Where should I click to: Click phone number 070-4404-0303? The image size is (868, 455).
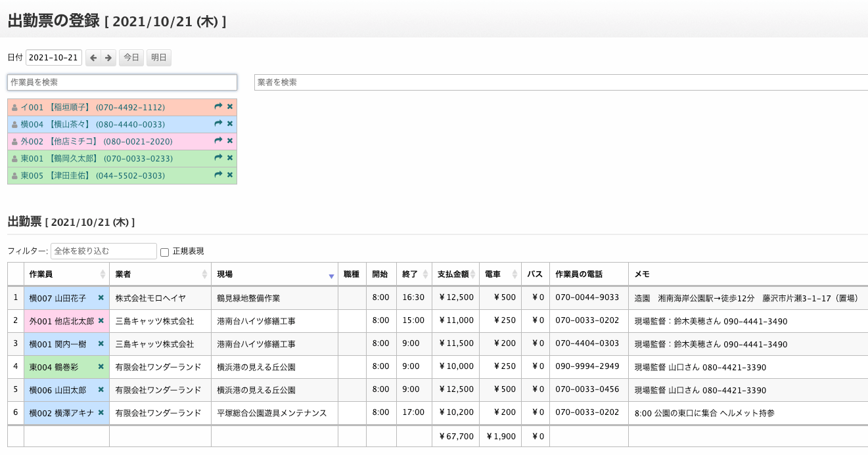pyautogui.click(x=587, y=343)
